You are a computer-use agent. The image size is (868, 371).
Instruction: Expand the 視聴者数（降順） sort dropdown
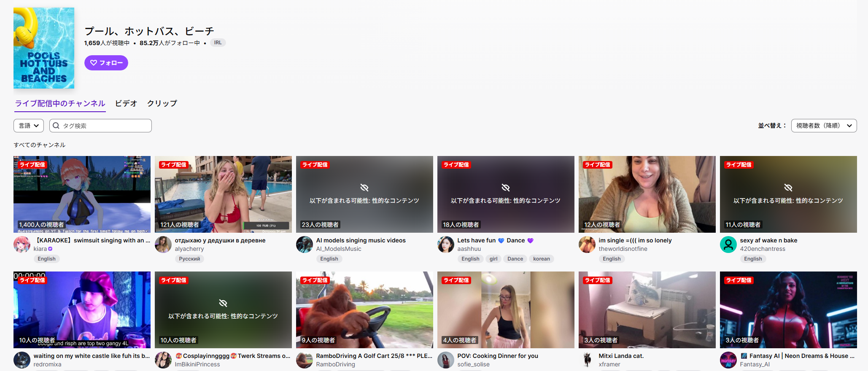[824, 126]
